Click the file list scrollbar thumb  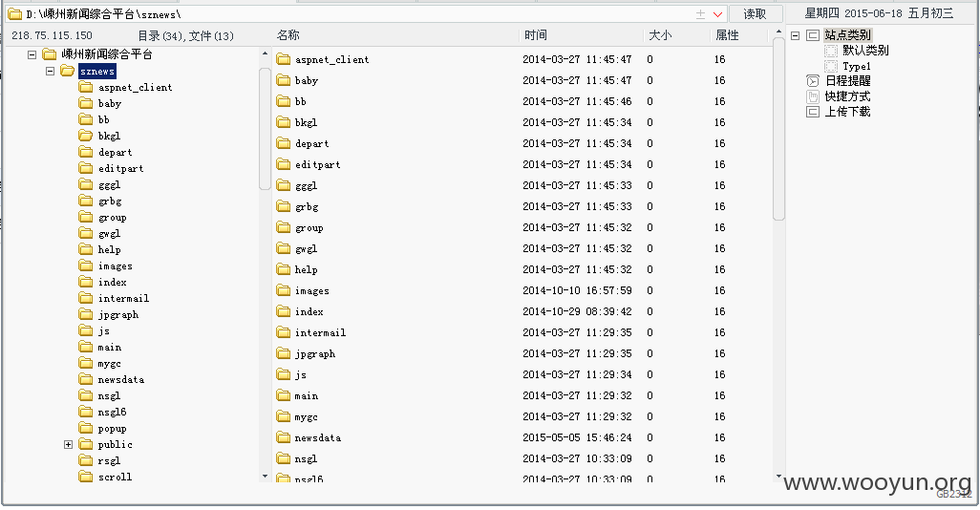pos(778,129)
